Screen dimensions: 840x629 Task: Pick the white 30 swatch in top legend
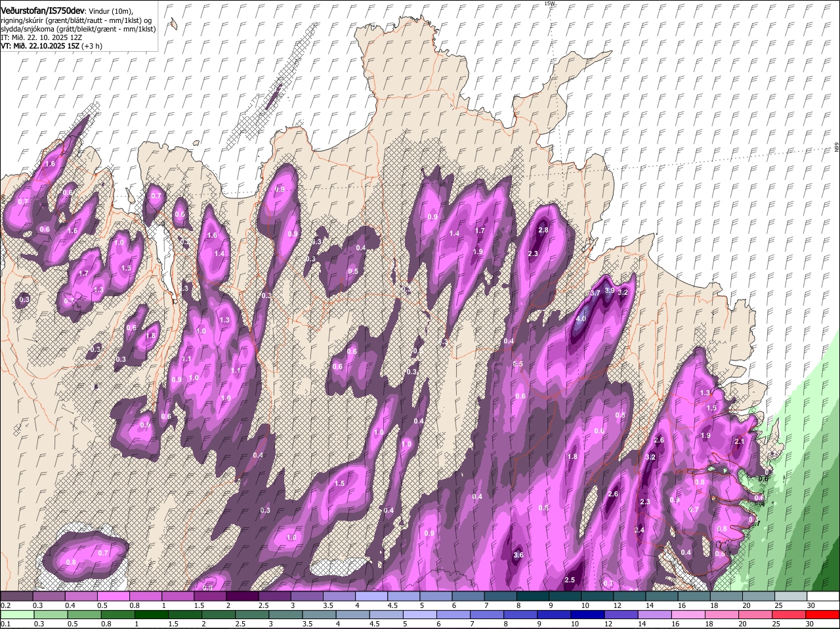(x=823, y=596)
